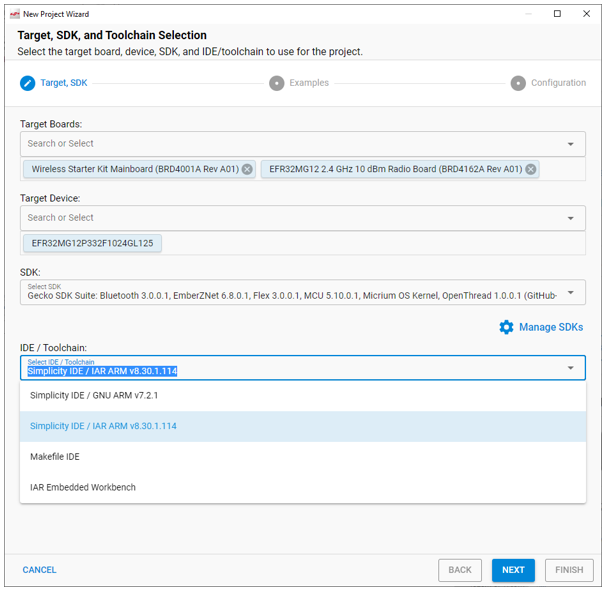
Task: Choose Simplicity IDE / IAR ARM v8.30.1.114 option
Action: pyautogui.click(x=303, y=426)
